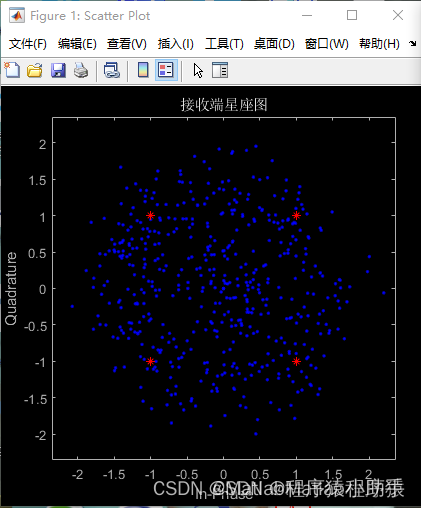Click the x-axis tick label 0.5

(x=260, y=474)
